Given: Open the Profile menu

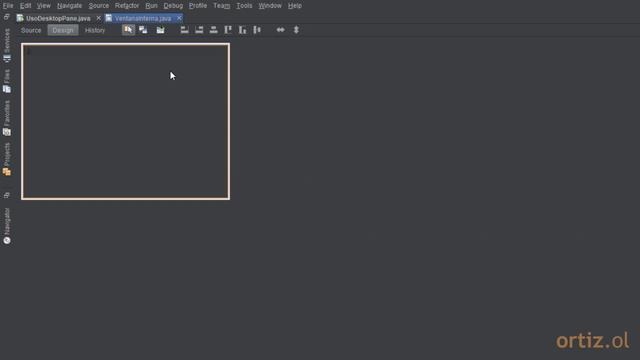Looking at the screenshot, I should (198, 6).
